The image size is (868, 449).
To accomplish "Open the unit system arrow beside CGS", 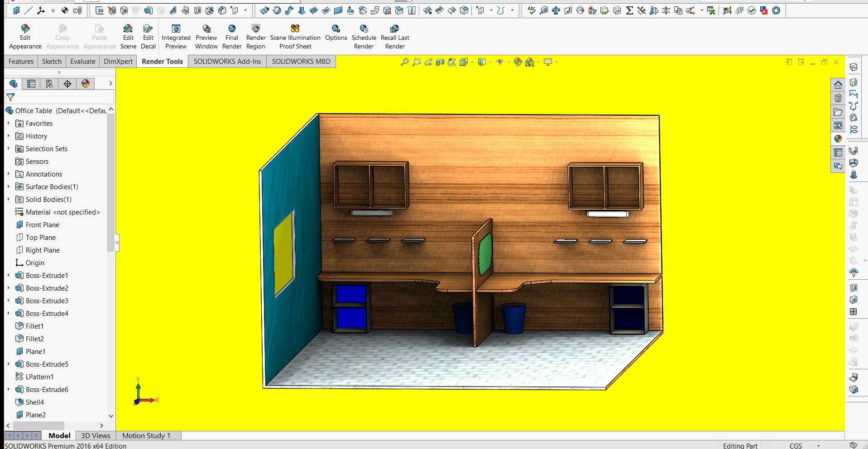I will click(x=818, y=446).
